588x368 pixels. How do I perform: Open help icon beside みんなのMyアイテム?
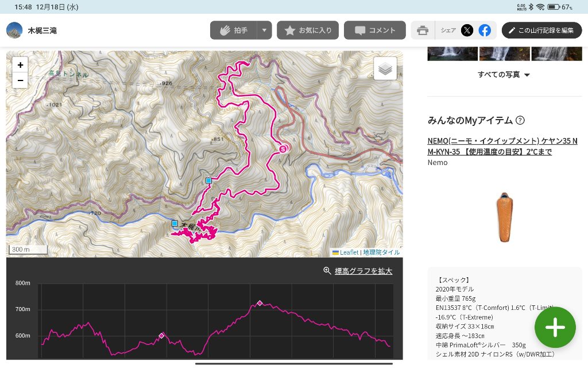[x=520, y=120]
